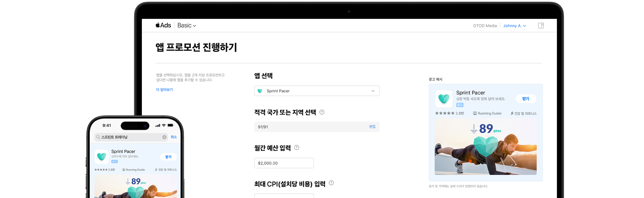This screenshot has width=644, height=198.
Task: Click the 더 알아보기 link
Action: pyautogui.click(x=165, y=90)
